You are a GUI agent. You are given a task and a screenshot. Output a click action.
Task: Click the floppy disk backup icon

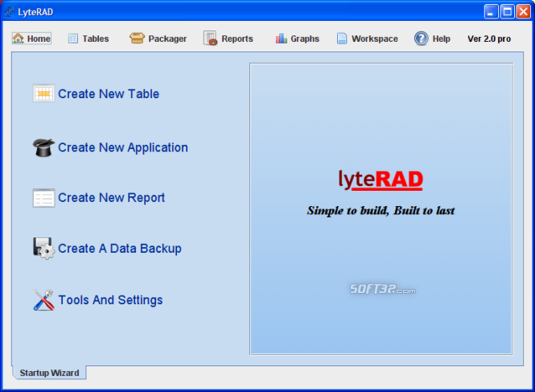[x=43, y=248]
